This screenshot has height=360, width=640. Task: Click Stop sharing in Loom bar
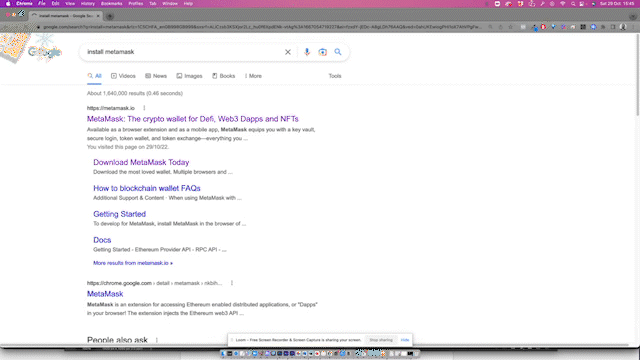381,340
